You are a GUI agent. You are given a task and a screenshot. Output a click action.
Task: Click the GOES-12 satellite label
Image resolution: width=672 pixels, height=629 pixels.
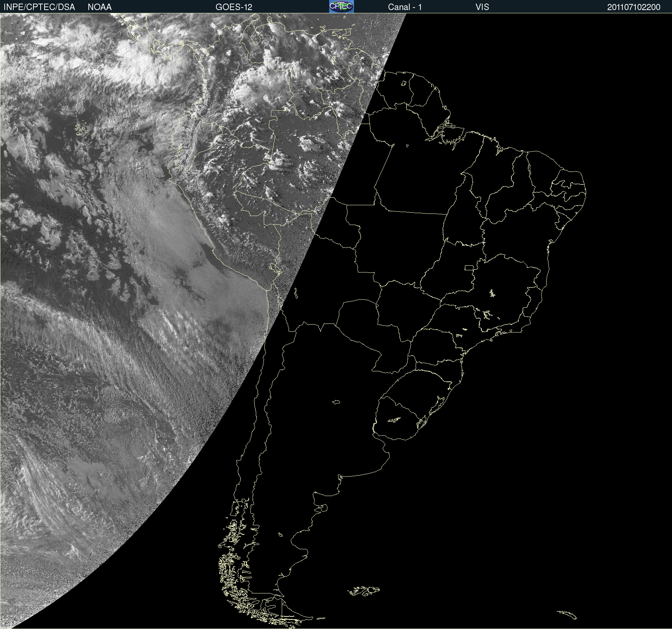(x=234, y=7)
